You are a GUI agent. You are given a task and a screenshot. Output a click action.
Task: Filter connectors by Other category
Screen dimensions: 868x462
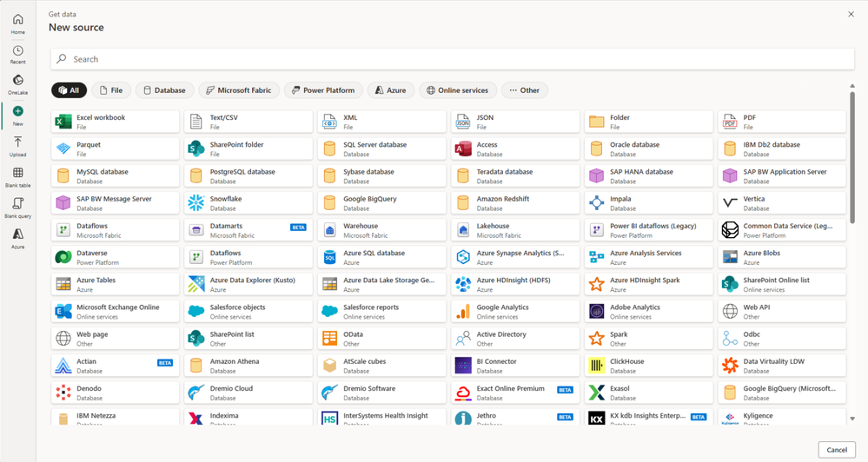(x=525, y=90)
